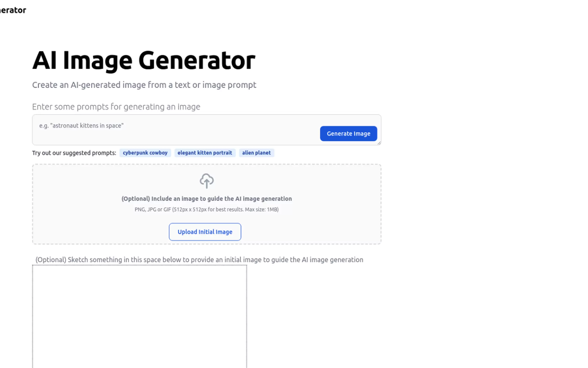Pick the alien planet suggested prompt
The width and height of the screenshot is (588, 368).
(256, 153)
